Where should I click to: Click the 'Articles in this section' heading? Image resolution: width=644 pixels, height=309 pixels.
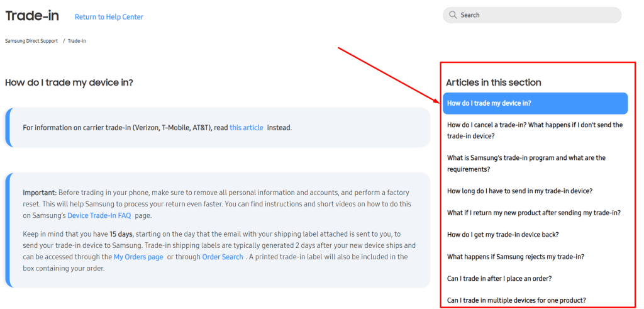[x=493, y=82]
